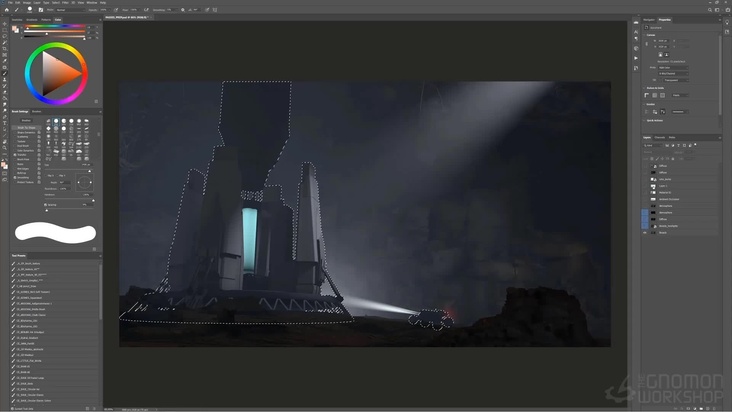This screenshot has width=732, height=412.
Task: Click the brush Angle input field
Action: click(64, 182)
